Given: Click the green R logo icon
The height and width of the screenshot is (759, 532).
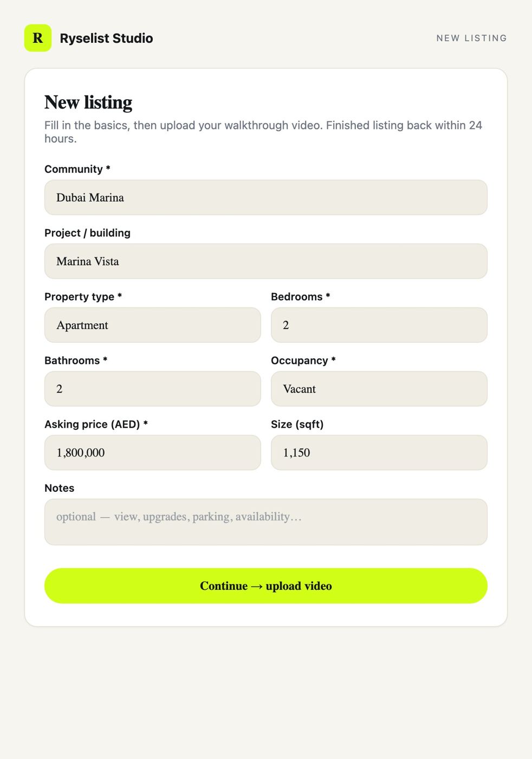Looking at the screenshot, I should [38, 38].
